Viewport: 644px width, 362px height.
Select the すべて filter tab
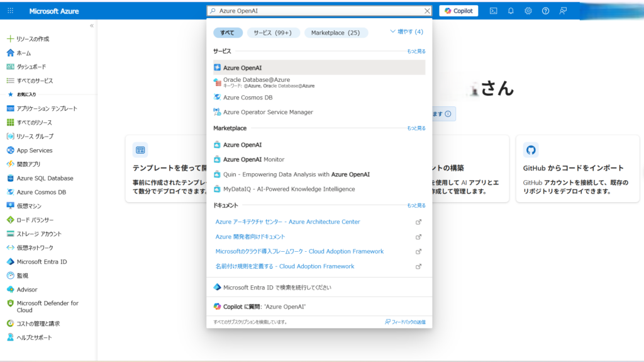coord(228,33)
